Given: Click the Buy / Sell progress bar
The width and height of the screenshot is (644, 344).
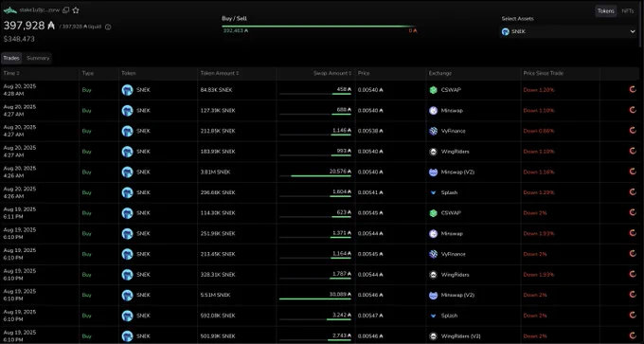Looking at the screenshot, I should [x=319, y=27].
